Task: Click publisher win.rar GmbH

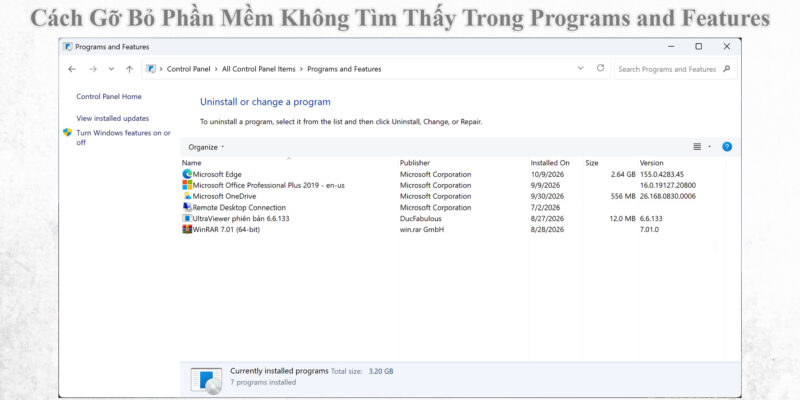Action: click(x=422, y=230)
